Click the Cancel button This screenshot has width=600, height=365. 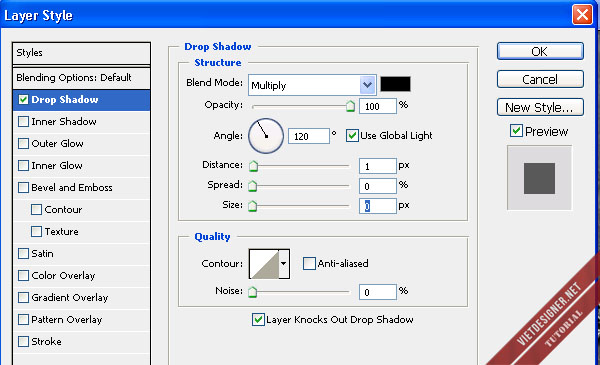pos(540,79)
